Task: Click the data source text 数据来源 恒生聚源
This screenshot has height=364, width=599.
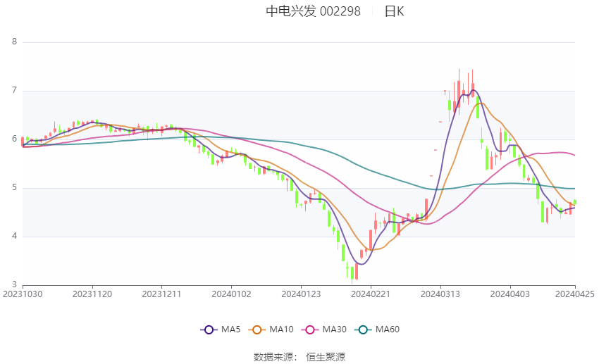Action: [299, 357]
